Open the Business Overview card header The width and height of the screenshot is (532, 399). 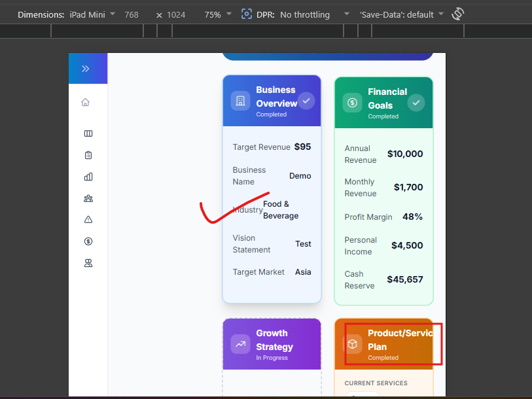pyautogui.click(x=272, y=101)
